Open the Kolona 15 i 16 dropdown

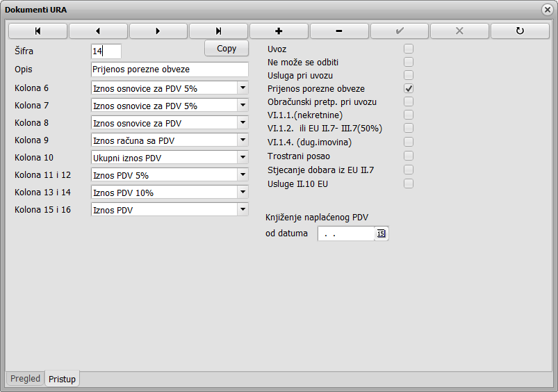243,209
